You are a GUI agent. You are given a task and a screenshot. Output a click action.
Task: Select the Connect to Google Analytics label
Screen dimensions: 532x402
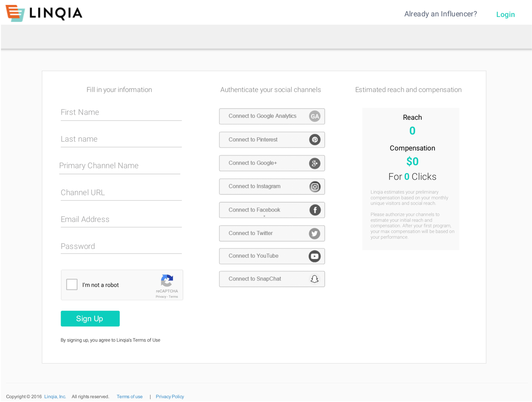coord(262,116)
